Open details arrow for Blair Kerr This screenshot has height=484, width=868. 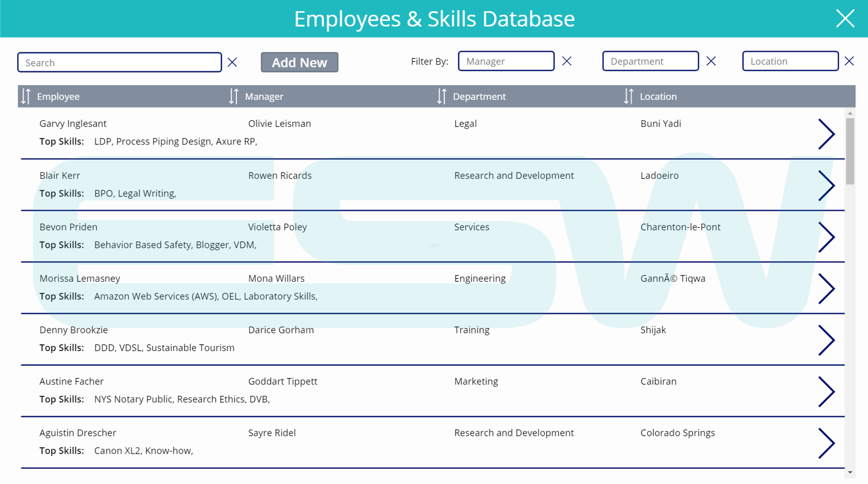826,186
